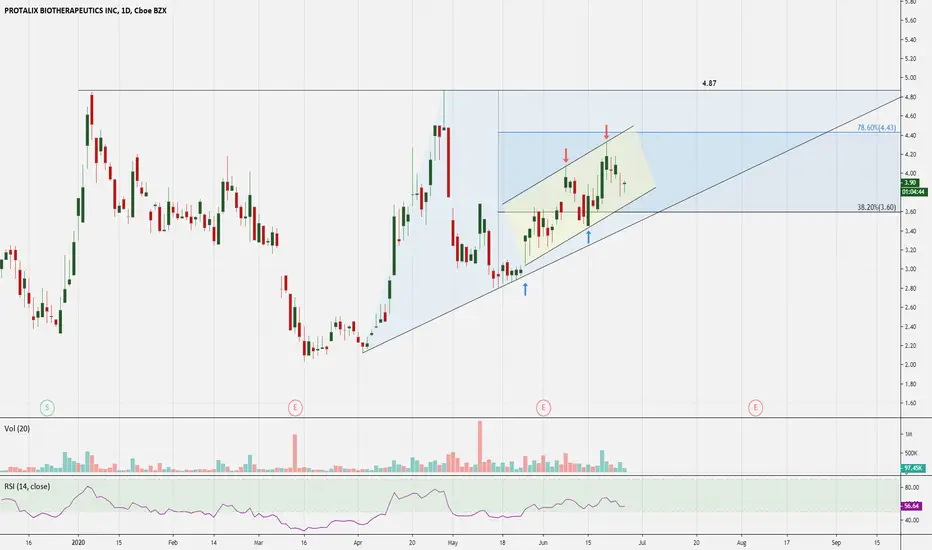Click the Aug date axis label

coord(741,542)
